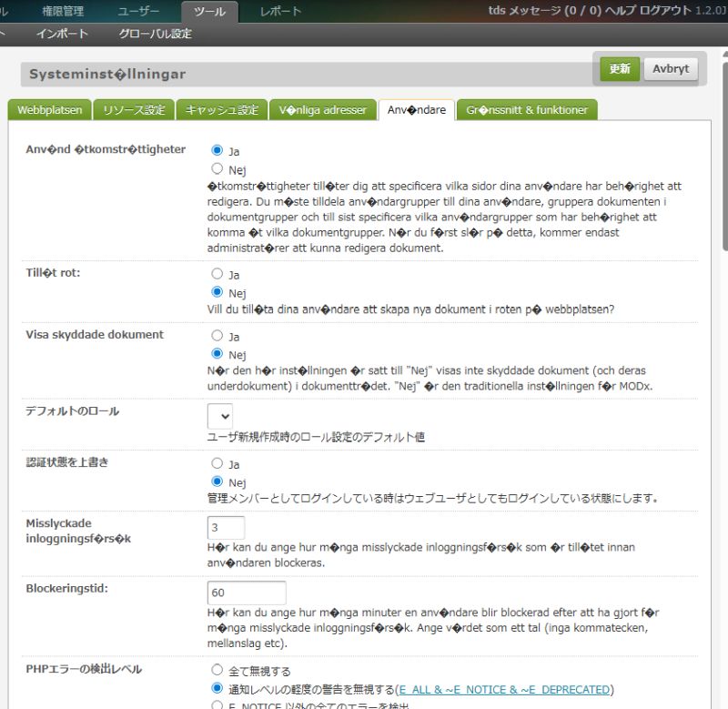This screenshot has width=728, height=709.
Task: Open the Webbplatsen tab
Action: (x=50, y=110)
